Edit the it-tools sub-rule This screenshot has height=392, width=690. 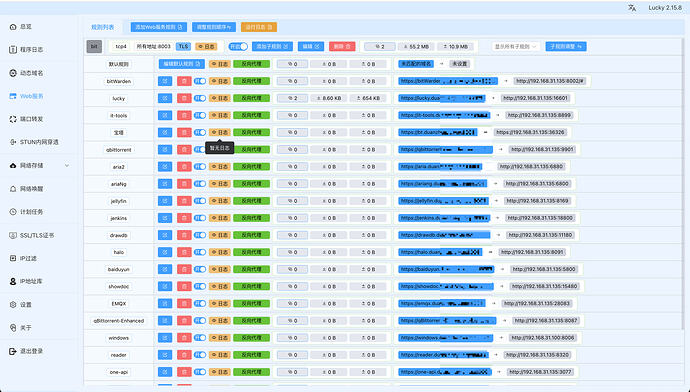pos(165,116)
